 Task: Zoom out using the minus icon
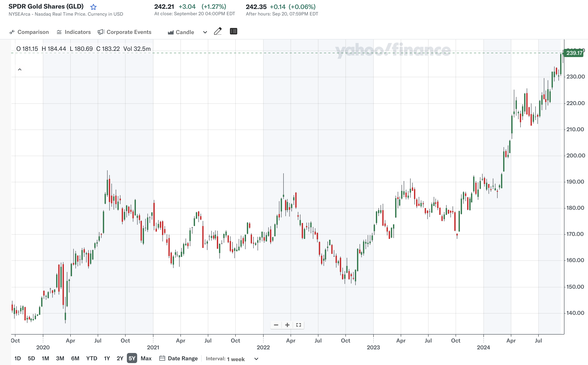pyautogui.click(x=276, y=325)
